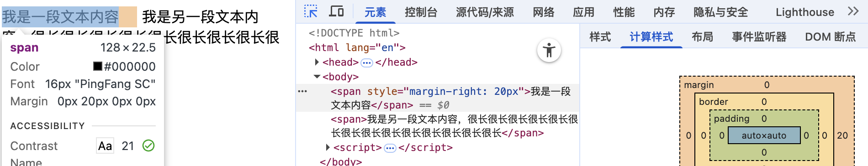Click the accessibility floating button

(549, 50)
